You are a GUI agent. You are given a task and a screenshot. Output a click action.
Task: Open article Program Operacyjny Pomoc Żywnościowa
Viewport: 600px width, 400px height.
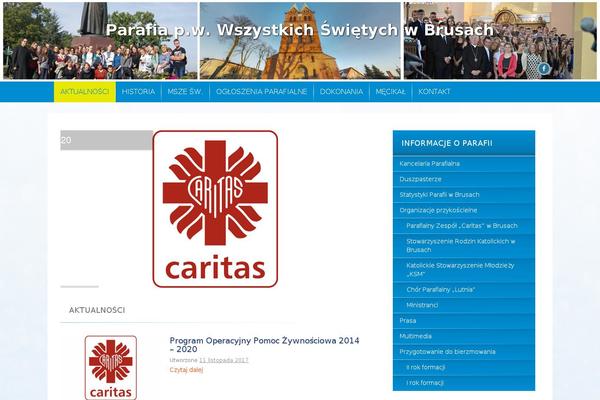[x=264, y=344]
